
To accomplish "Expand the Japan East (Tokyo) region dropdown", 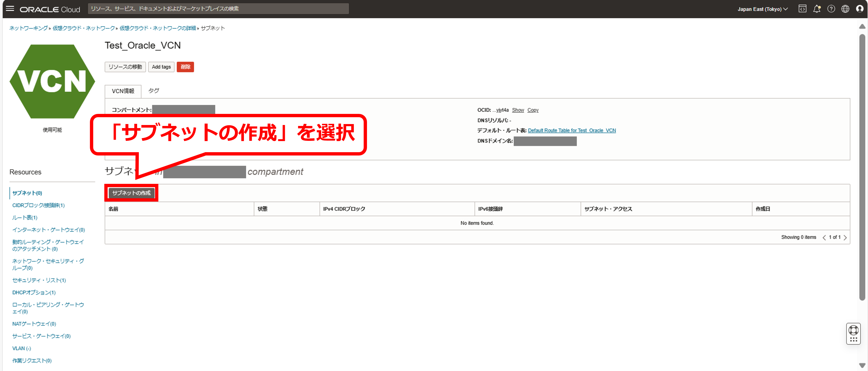I will coord(762,9).
